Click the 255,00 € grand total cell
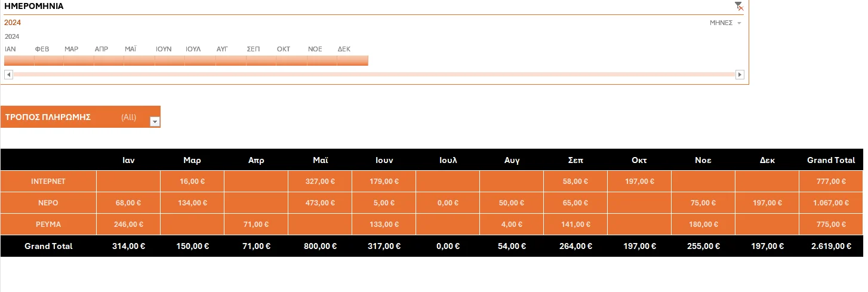Viewport: 868px width, 292px height. coord(703,246)
